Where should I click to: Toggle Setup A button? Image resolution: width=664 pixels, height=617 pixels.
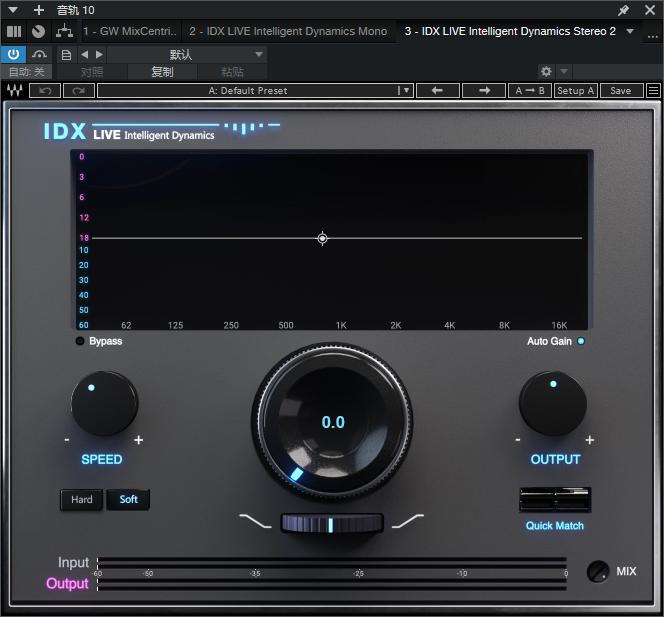[576, 91]
